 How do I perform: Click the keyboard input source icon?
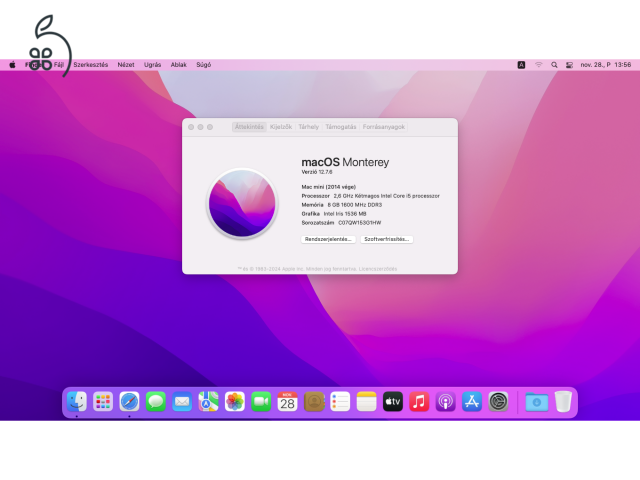(521, 64)
